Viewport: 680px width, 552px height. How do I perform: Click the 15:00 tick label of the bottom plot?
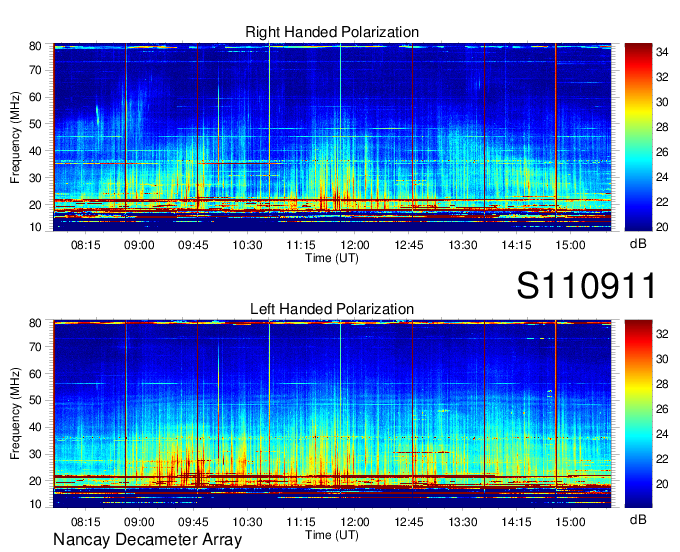570,522
